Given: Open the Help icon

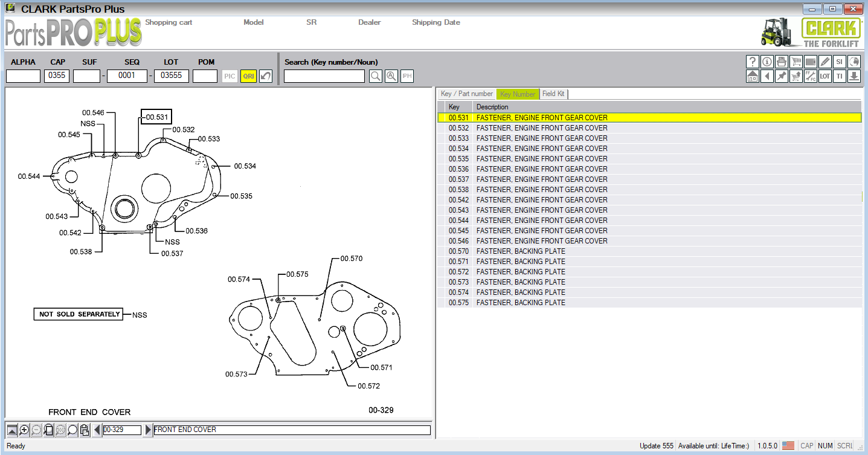Looking at the screenshot, I should tap(752, 62).
